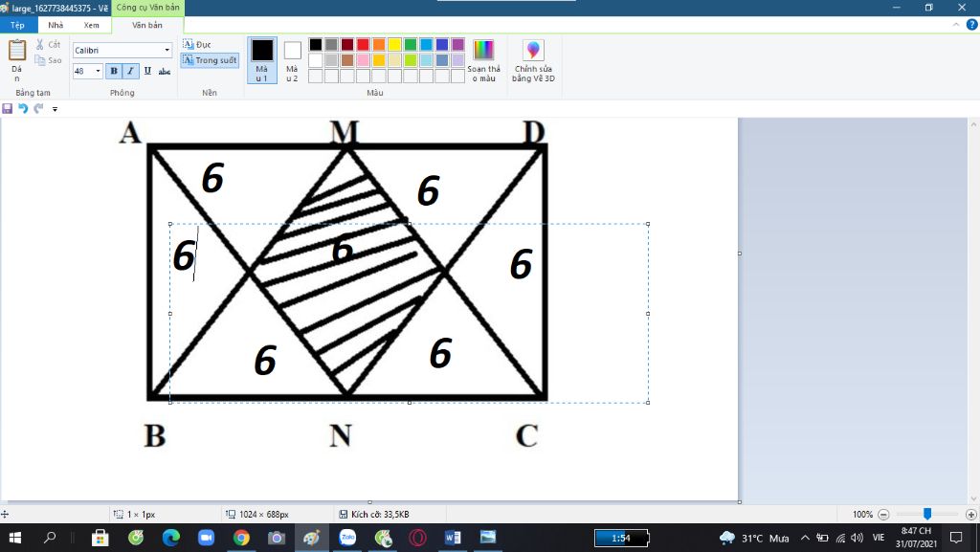Viewport: 980px width, 552px height.
Task: Open Zoom from the taskbar
Action: point(206,538)
